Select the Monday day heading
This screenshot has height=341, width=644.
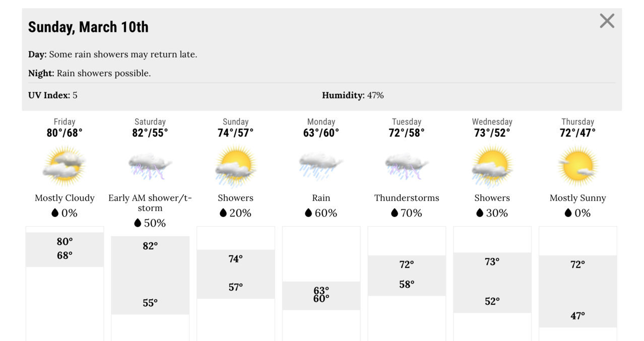click(321, 122)
